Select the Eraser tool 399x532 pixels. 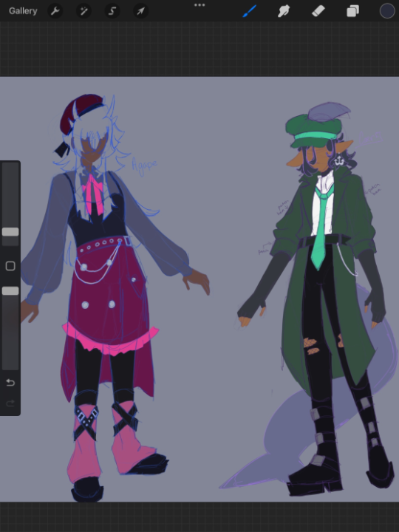(318, 11)
